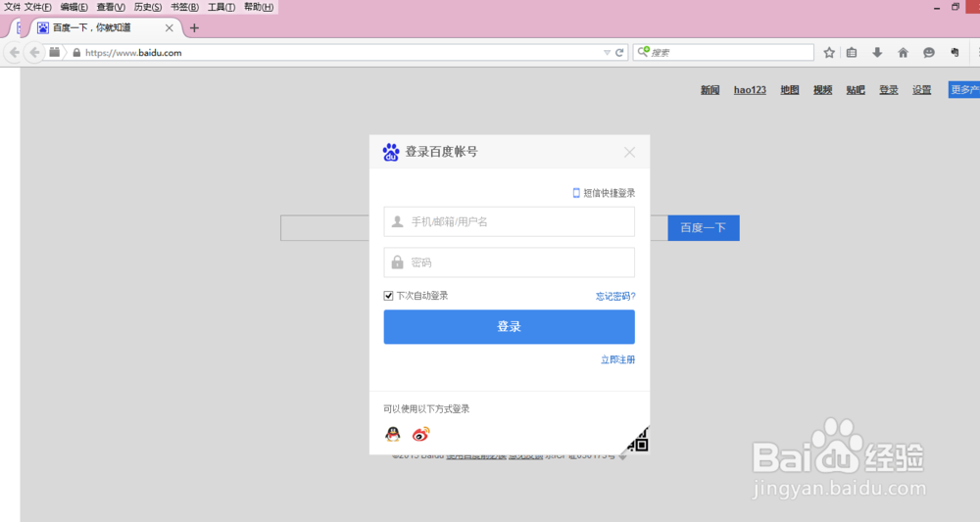Click the blue 登录 submit button
Viewport: 980px width, 522px height.
click(510, 326)
